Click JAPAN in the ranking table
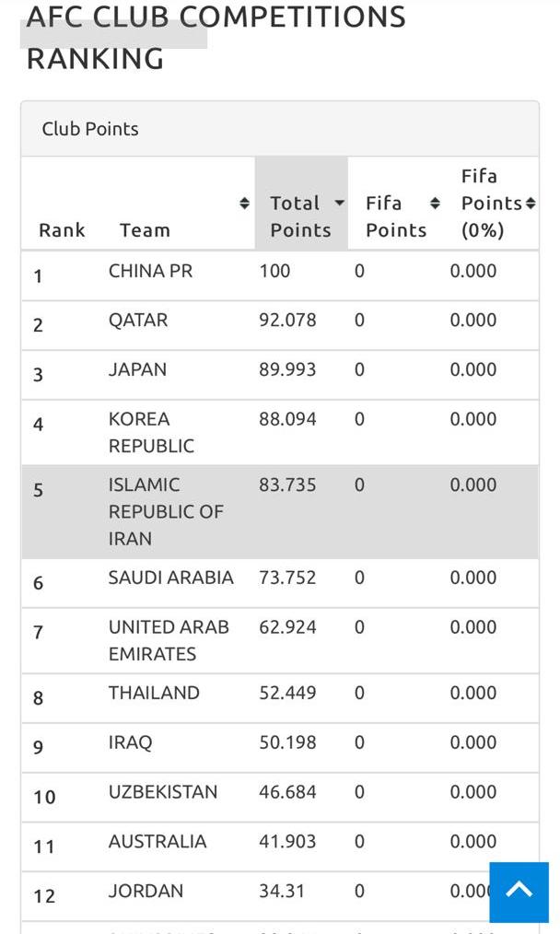 pyautogui.click(x=137, y=370)
